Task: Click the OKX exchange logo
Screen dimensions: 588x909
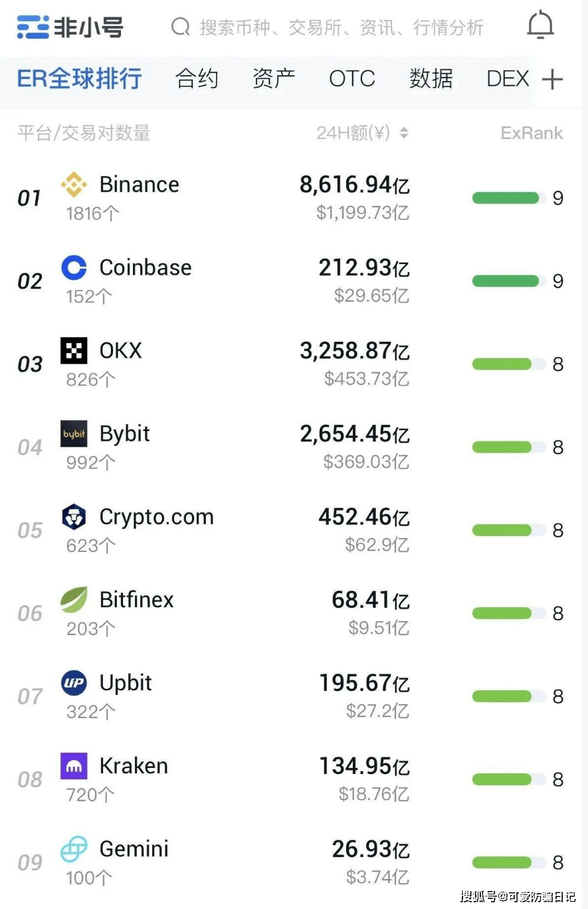Action: pyautogui.click(x=74, y=351)
